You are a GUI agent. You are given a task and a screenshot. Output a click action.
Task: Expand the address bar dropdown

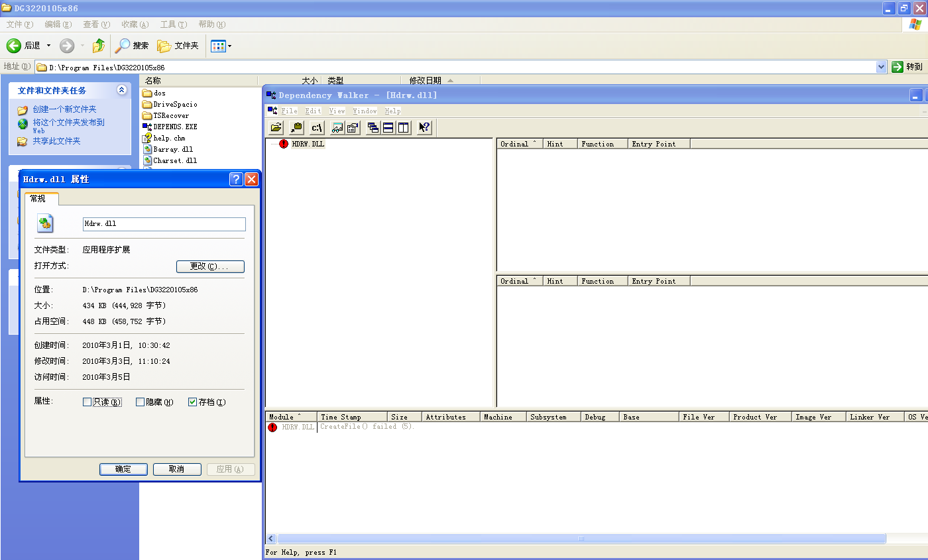[x=881, y=67]
